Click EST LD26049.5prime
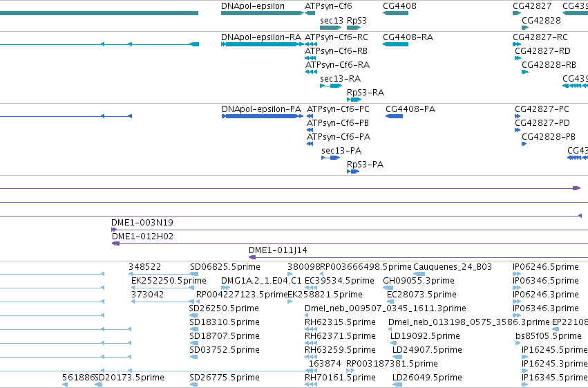The image size is (588, 388). pos(427,378)
